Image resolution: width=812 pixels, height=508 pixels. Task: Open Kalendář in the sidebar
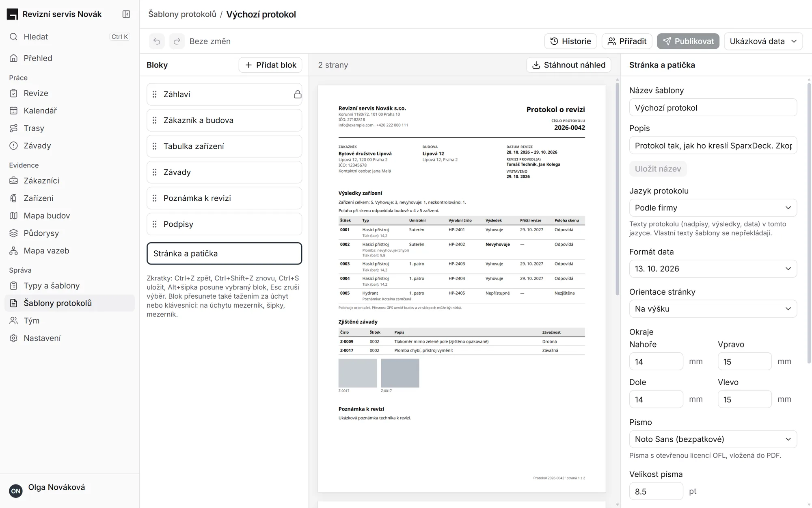click(x=69, y=111)
